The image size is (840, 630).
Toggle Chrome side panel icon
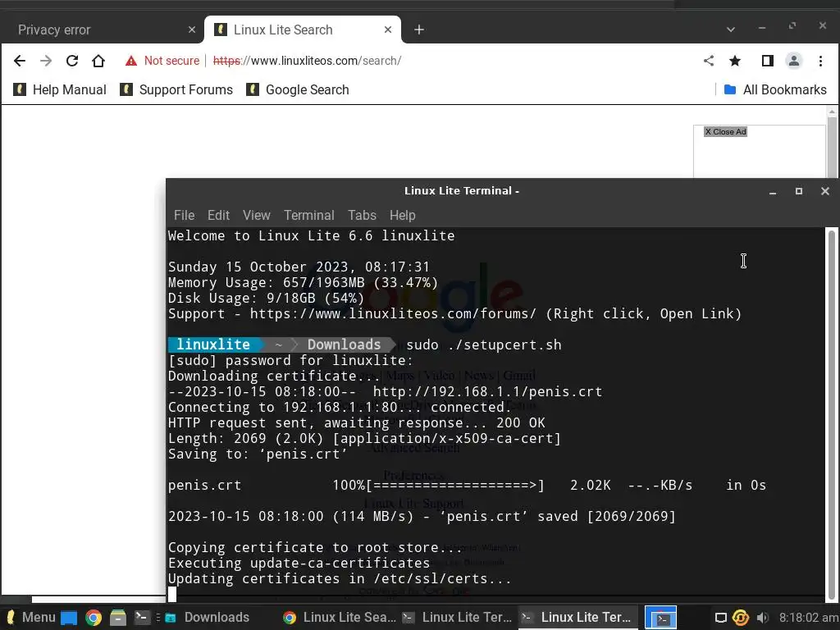[767, 61]
